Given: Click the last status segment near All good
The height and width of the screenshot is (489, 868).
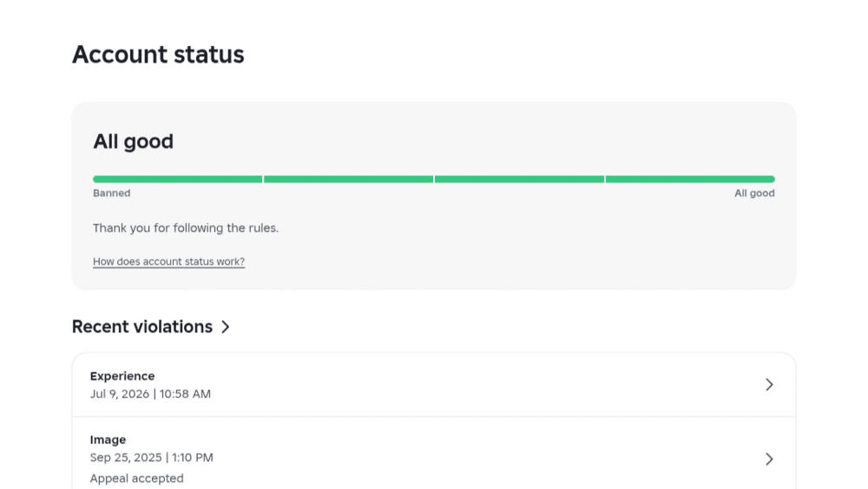Looking at the screenshot, I should [690, 179].
